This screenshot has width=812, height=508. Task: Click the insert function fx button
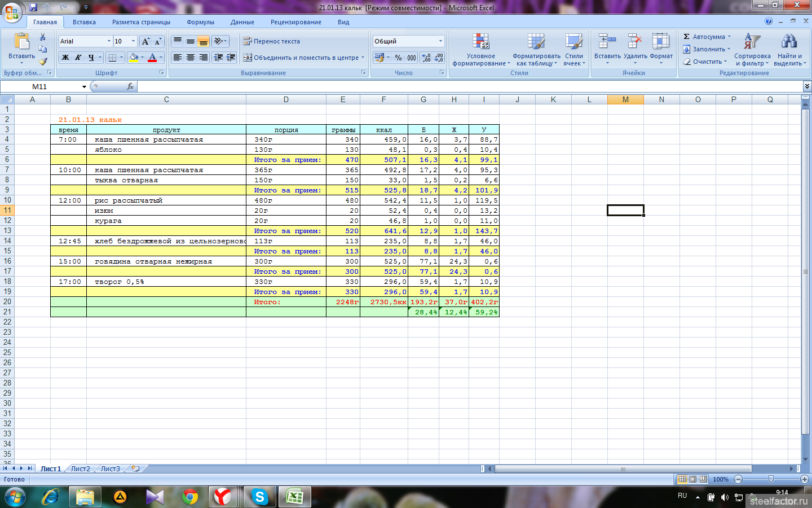click(130, 86)
